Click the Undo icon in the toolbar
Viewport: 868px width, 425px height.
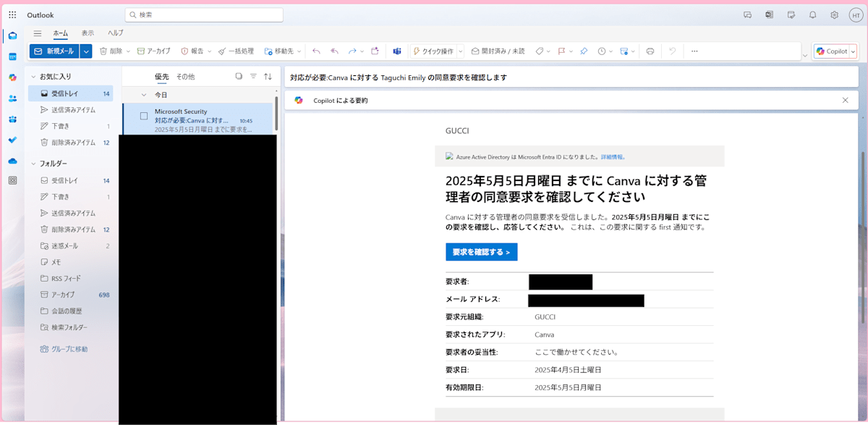pos(672,51)
